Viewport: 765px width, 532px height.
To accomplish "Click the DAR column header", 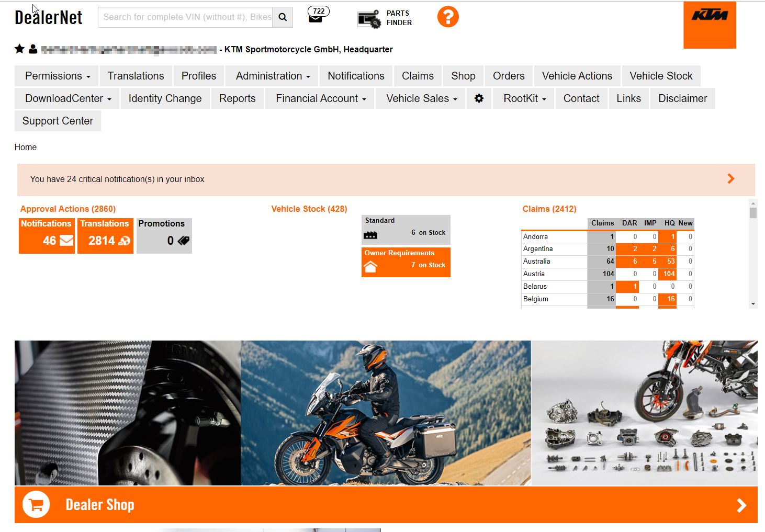I will pos(629,223).
